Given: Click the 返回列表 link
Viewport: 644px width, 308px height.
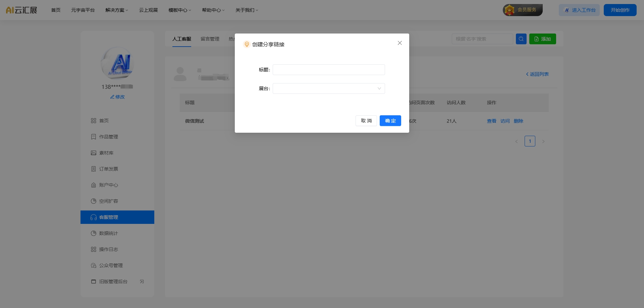Looking at the screenshot, I should (x=537, y=74).
